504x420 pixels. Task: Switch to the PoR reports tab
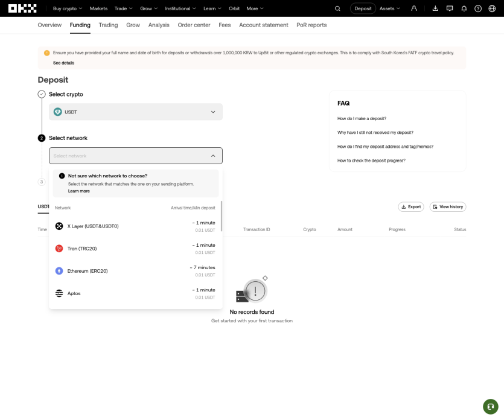[311, 25]
